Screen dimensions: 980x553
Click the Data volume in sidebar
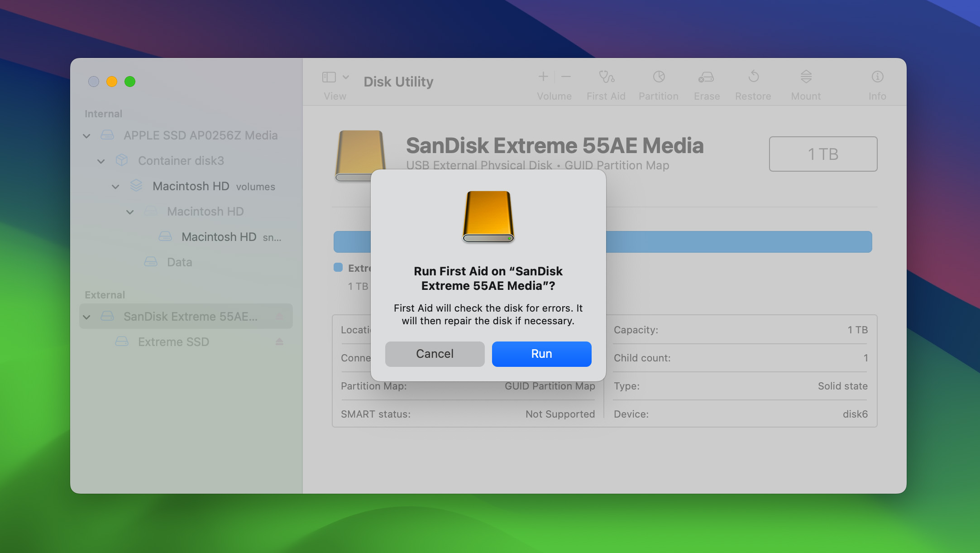179,262
